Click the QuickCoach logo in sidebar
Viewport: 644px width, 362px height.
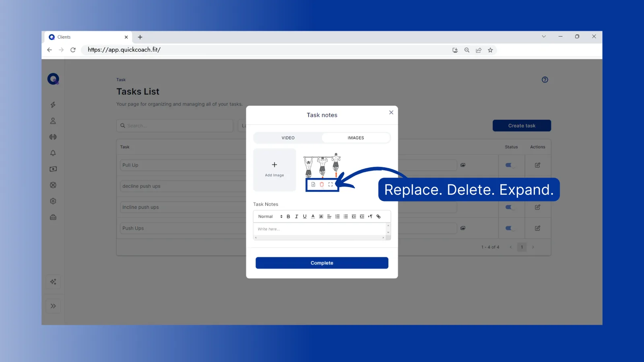click(53, 79)
